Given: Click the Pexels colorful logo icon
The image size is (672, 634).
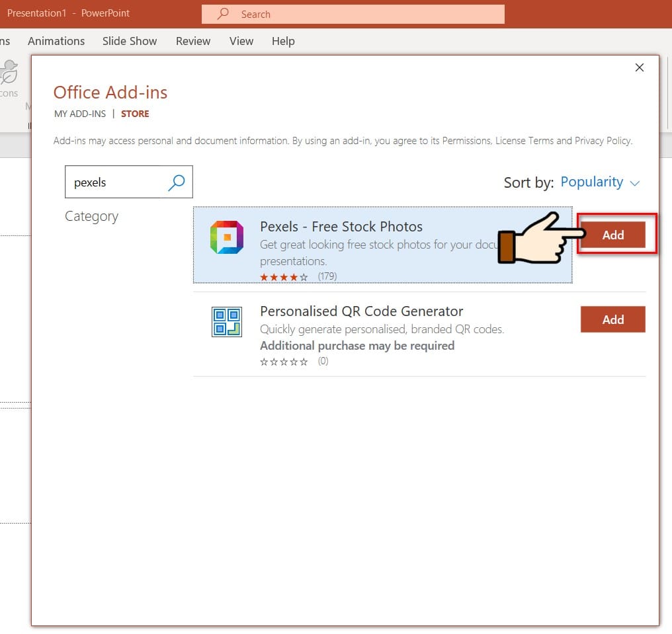Looking at the screenshot, I should pos(226,237).
